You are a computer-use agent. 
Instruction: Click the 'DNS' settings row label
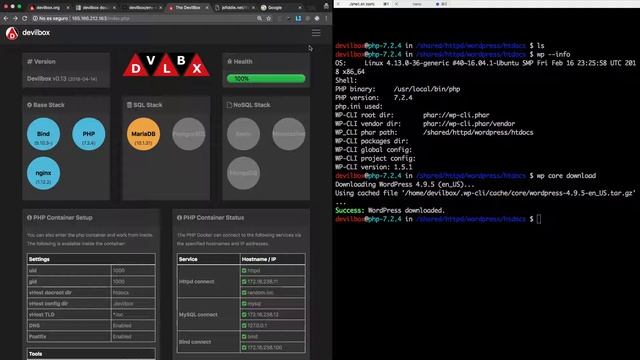(x=35, y=325)
